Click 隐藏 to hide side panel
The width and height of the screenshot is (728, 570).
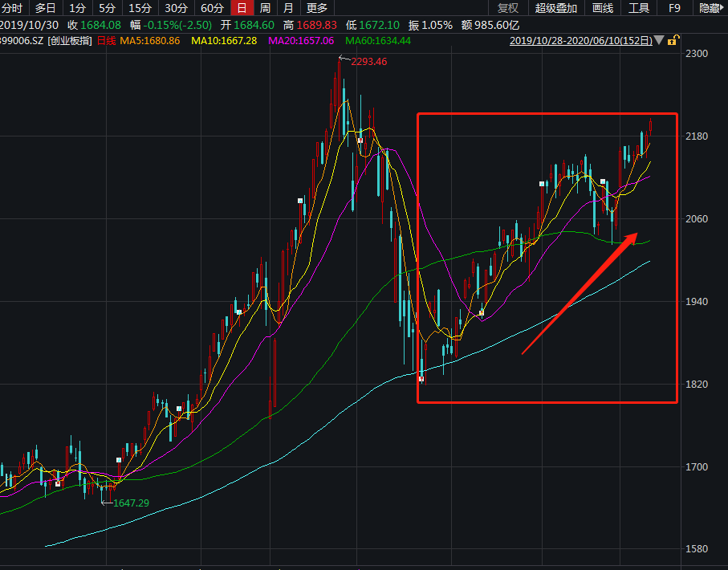[x=711, y=8]
